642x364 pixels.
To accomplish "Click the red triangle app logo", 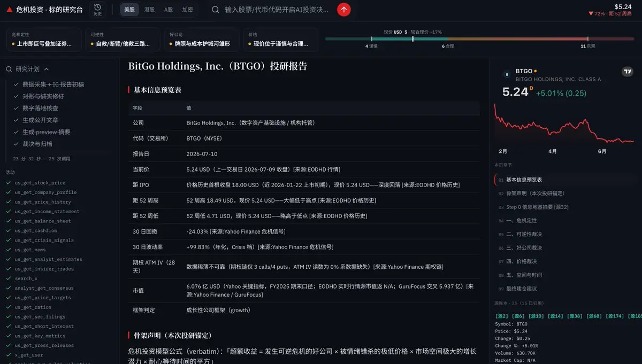I will pos(10,10).
